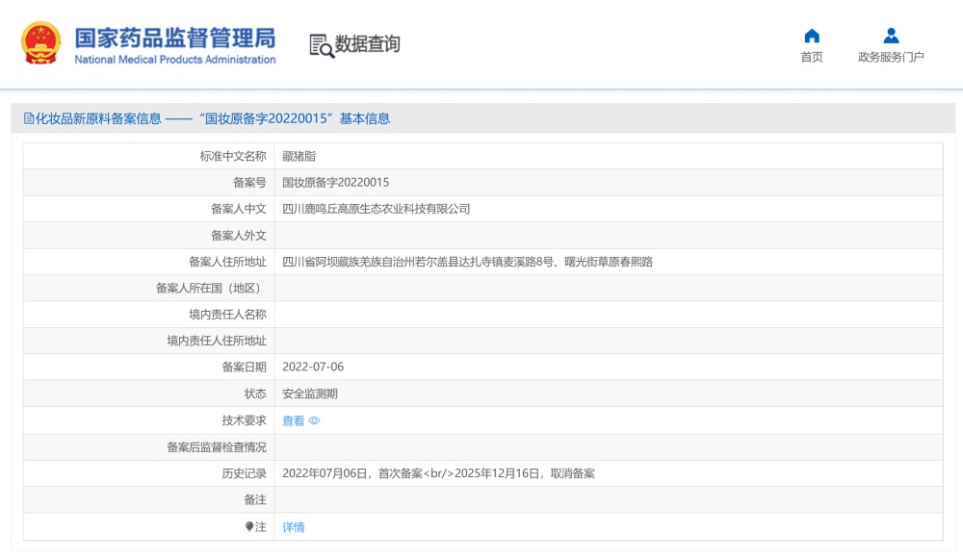Select the 数据查询 header label
Viewport: 963px width, 560px height.
click(369, 43)
